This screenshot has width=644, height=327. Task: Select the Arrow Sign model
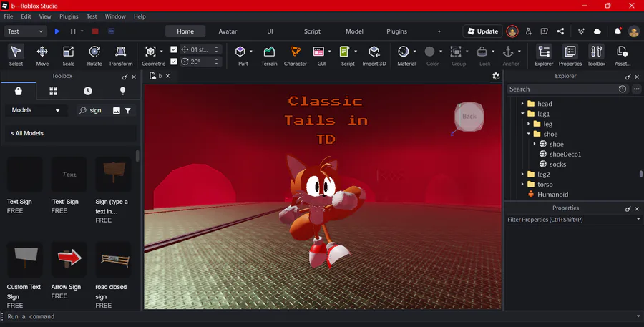click(69, 260)
